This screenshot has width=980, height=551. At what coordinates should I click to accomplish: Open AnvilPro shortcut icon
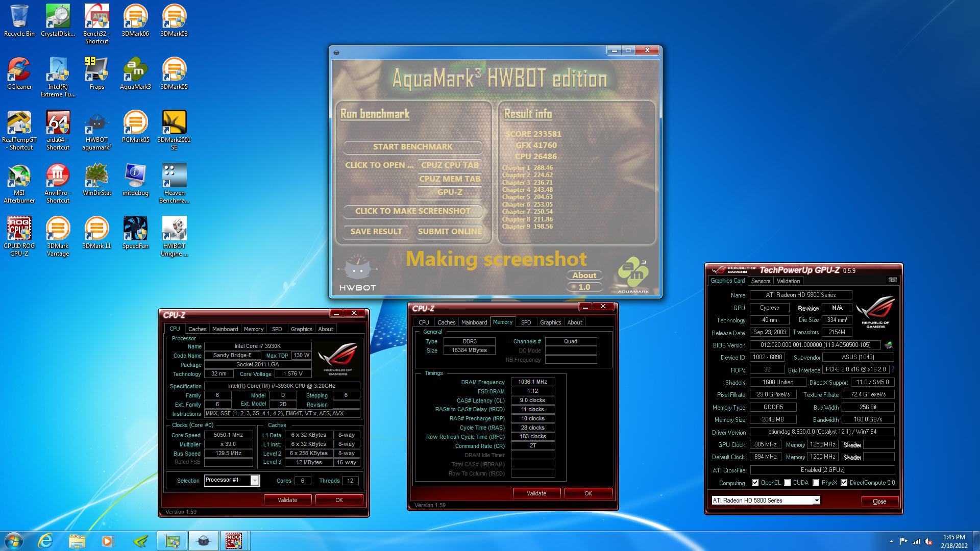click(x=58, y=183)
